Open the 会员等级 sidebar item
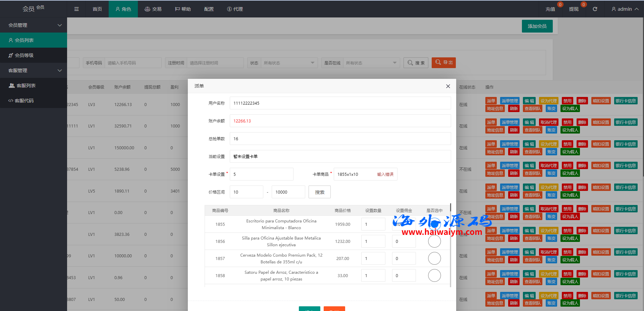This screenshot has height=311, width=644. (24, 55)
